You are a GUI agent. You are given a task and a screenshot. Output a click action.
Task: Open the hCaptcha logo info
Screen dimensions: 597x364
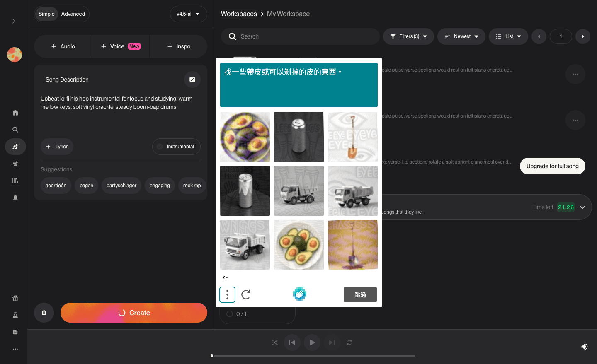299,294
